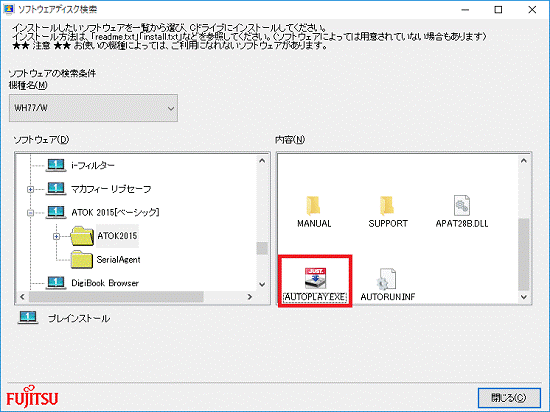Image resolution: width=550 pixels, height=412 pixels.
Task: Minimize the ソフトウェアディスク検索 window
Action: [465, 9]
